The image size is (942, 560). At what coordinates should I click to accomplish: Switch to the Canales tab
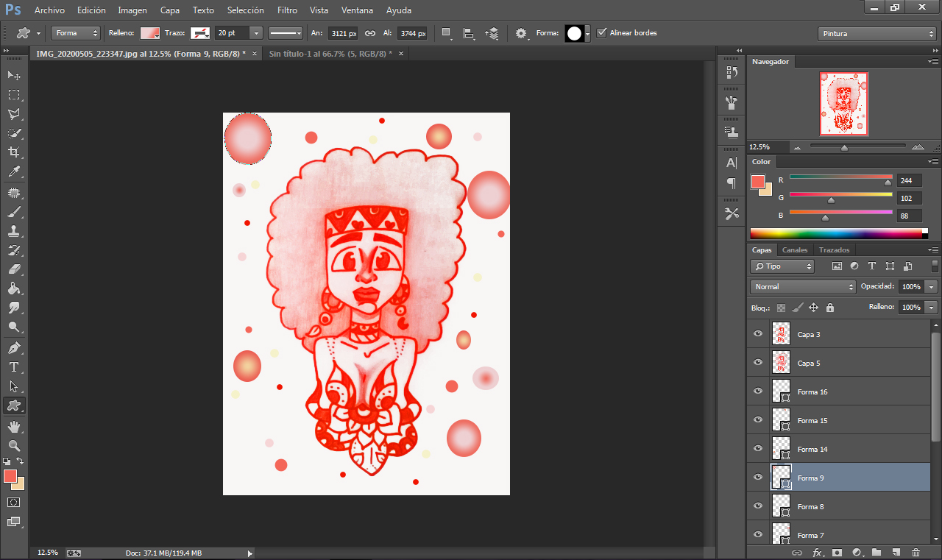795,250
